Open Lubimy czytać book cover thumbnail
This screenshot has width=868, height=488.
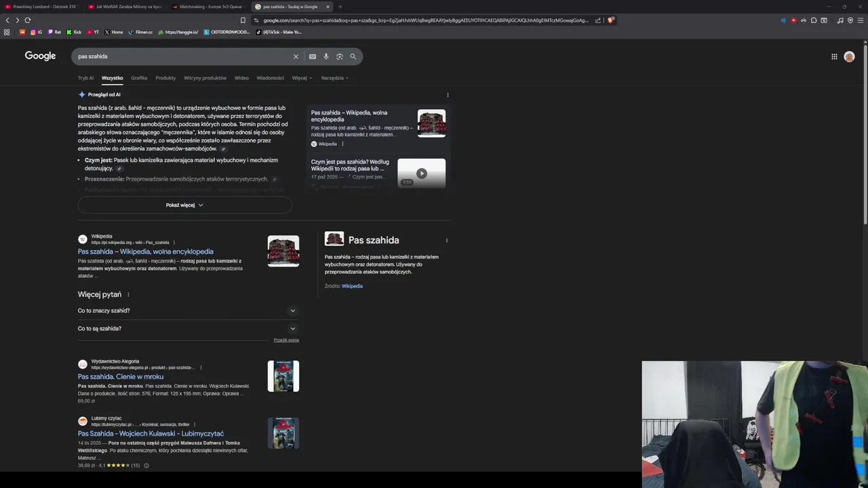point(283,433)
